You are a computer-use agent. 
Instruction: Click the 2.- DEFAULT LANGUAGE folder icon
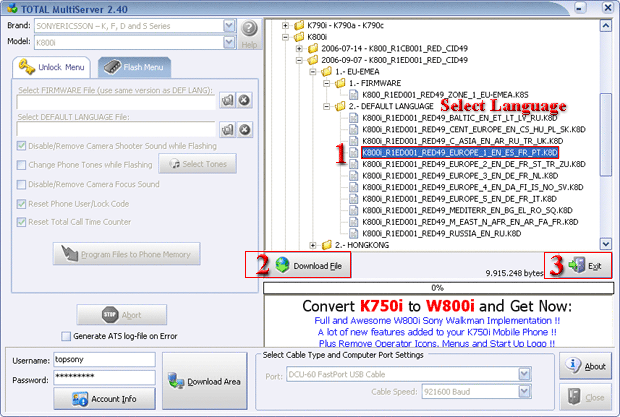tap(340, 106)
